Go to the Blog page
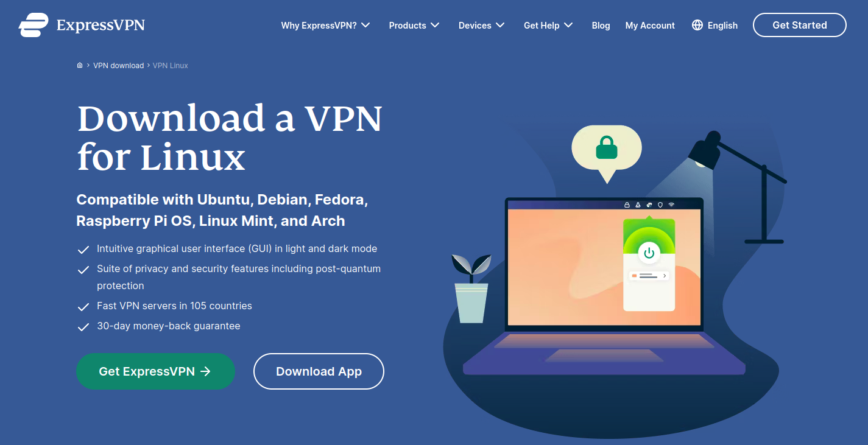Screen dimensions: 868x445 pos(601,26)
